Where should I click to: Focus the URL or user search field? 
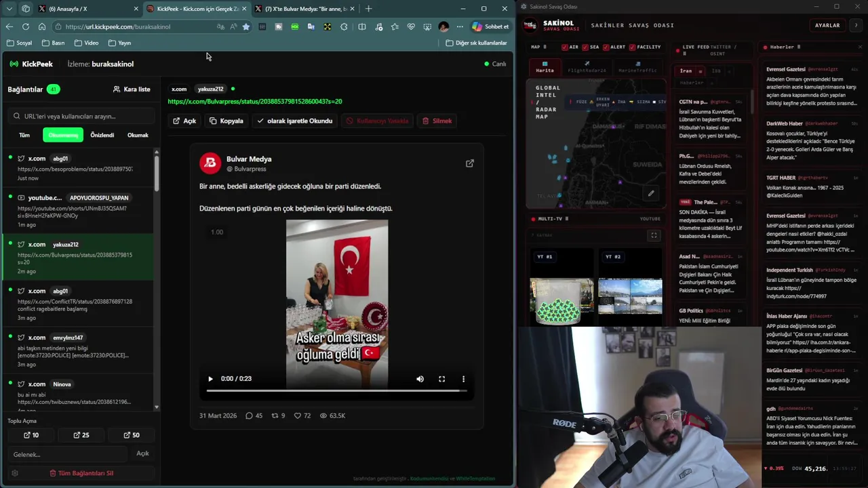(x=81, y=116)
